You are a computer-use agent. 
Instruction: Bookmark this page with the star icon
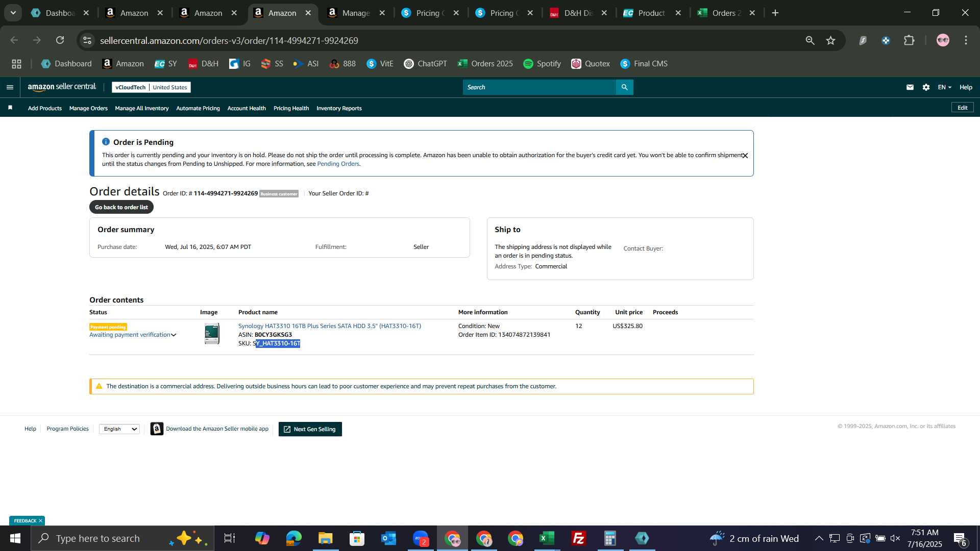[x=831, y=40]
